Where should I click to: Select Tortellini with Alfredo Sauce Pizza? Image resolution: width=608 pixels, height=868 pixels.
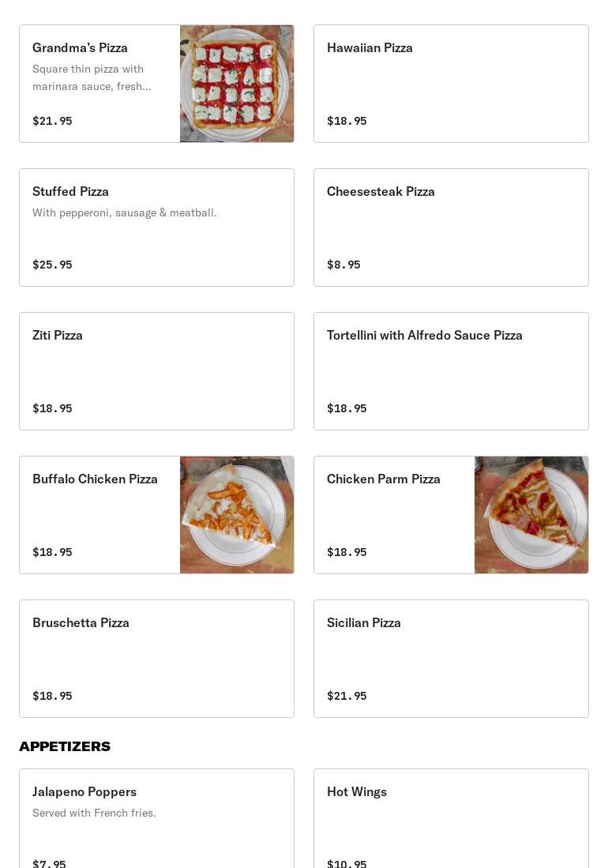tap(451, 371)
